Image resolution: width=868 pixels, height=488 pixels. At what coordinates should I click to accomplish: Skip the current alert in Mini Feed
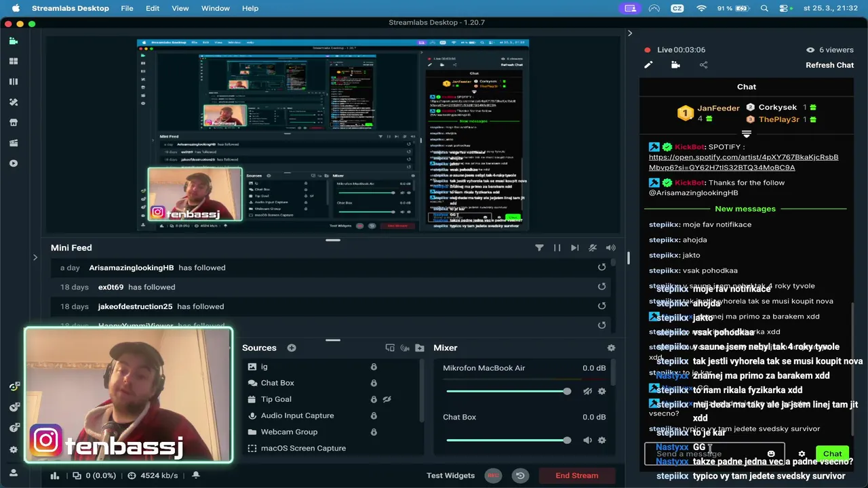point(575,248)
